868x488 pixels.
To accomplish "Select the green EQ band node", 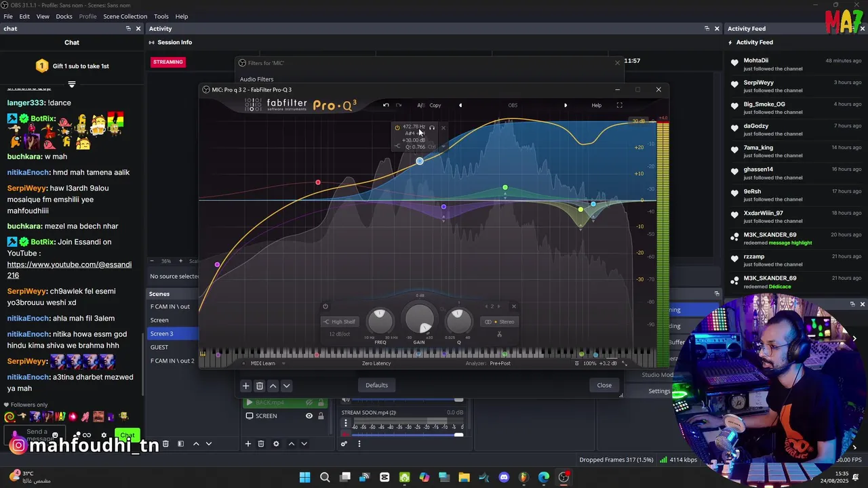I will pyautogui.click(x=505, y=187).
